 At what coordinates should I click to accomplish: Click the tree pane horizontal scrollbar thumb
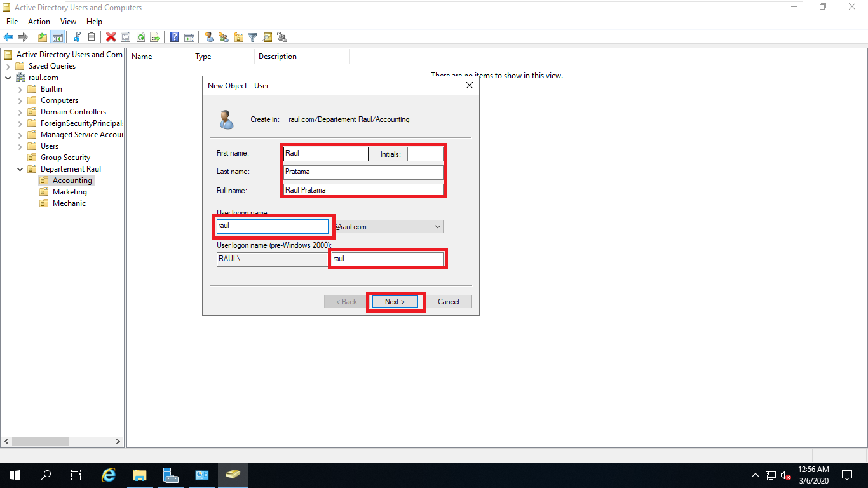tap(40, 441)
